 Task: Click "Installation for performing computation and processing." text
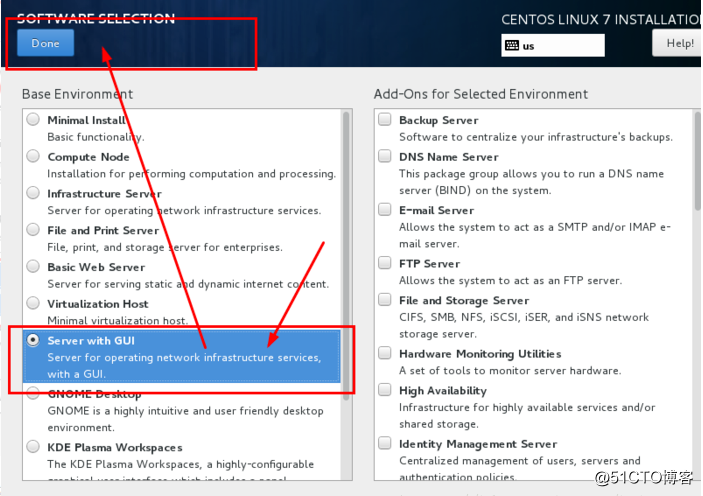191,174
